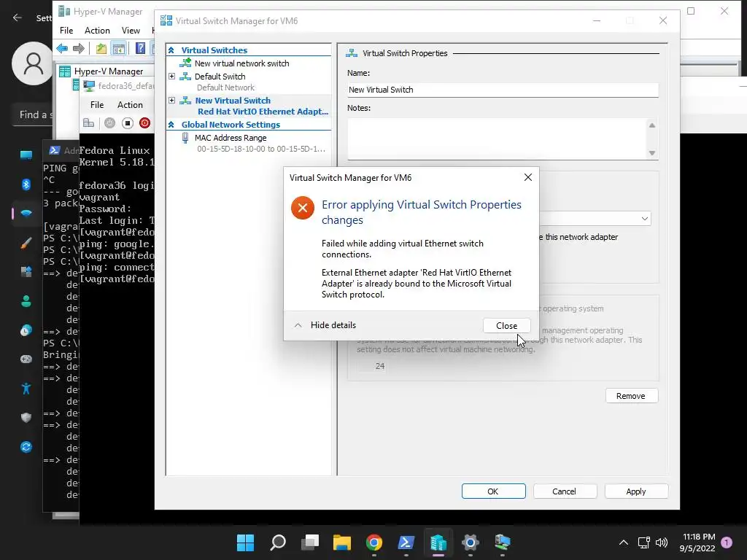Open View menu in Hyper-V Manager
The width and height of the screenshot is (747, 560).
click(x=131, y=31)
